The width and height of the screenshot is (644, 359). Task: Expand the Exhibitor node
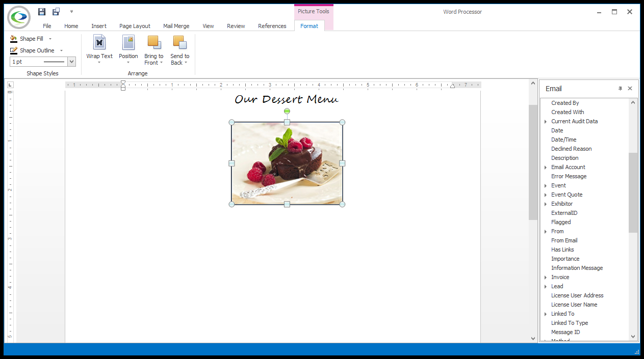546,204
